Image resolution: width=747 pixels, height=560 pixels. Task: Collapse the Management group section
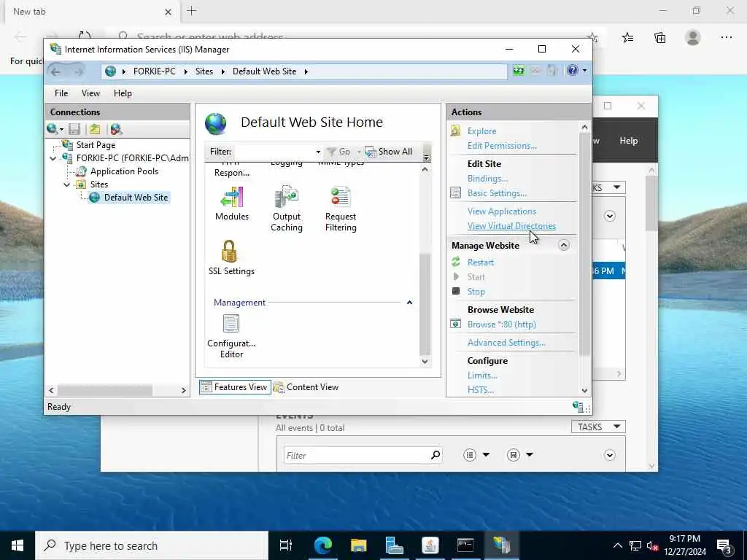(409, 303)
